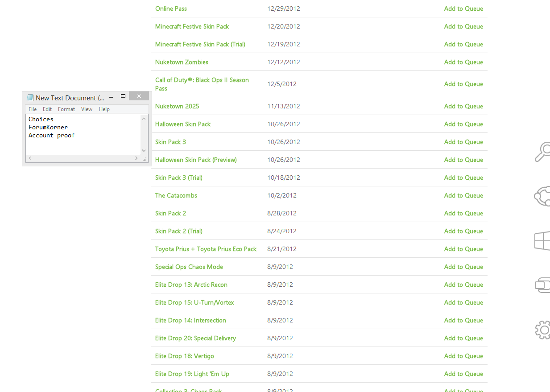Open the Search charm magnifier icon
The height and width of the screenshot is (392, 550).
542,152
